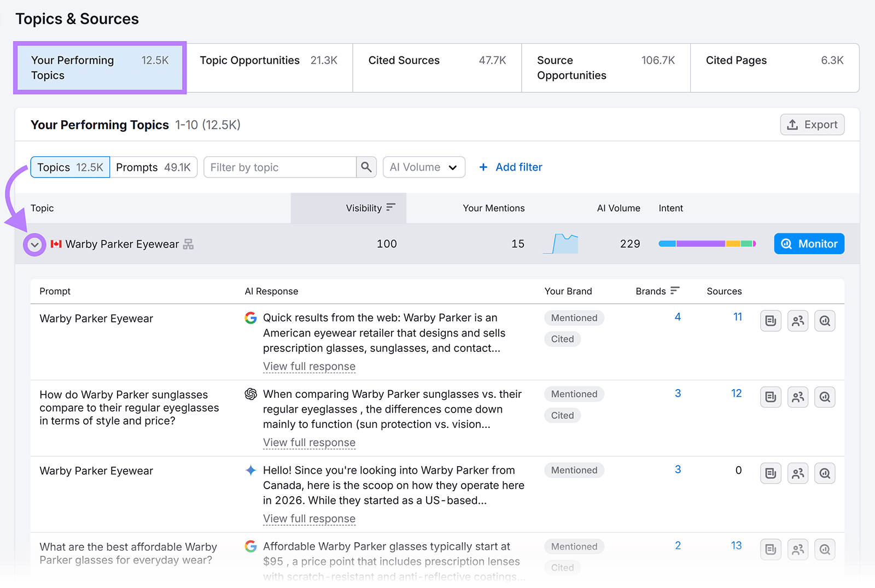Select the Source Opportunities tab
875x588 pixels.
pos(606,68)
